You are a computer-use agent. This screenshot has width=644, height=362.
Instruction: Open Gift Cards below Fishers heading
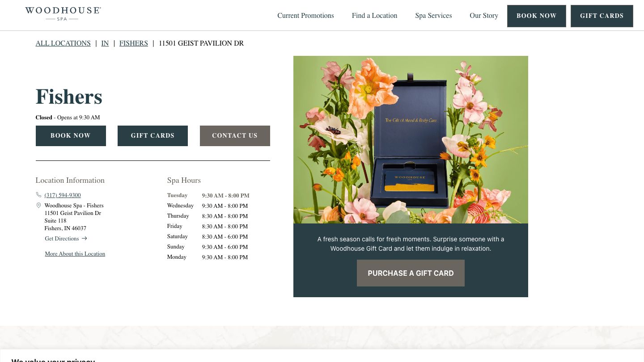(153, 136)
